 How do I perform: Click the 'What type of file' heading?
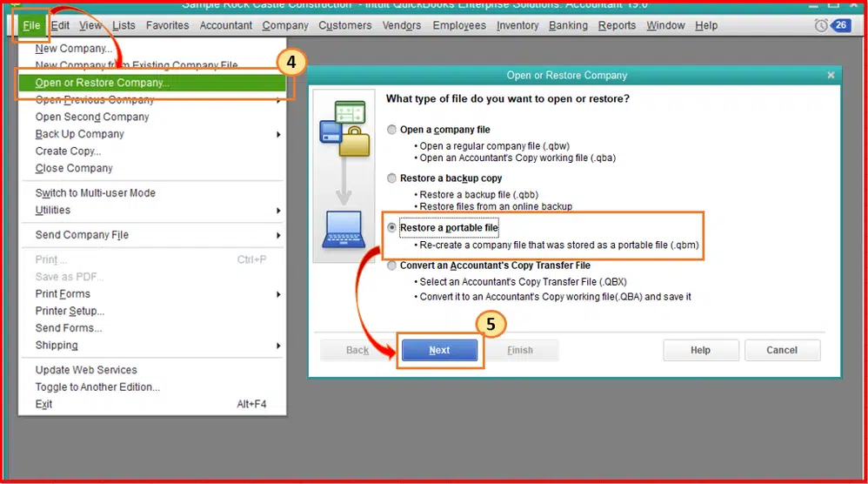click(x=508, y=98)
